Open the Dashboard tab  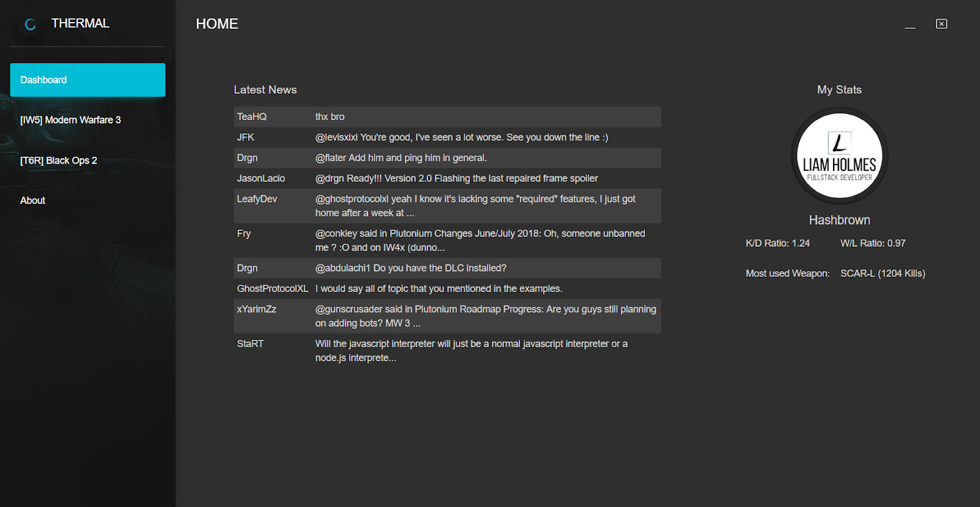88,80
